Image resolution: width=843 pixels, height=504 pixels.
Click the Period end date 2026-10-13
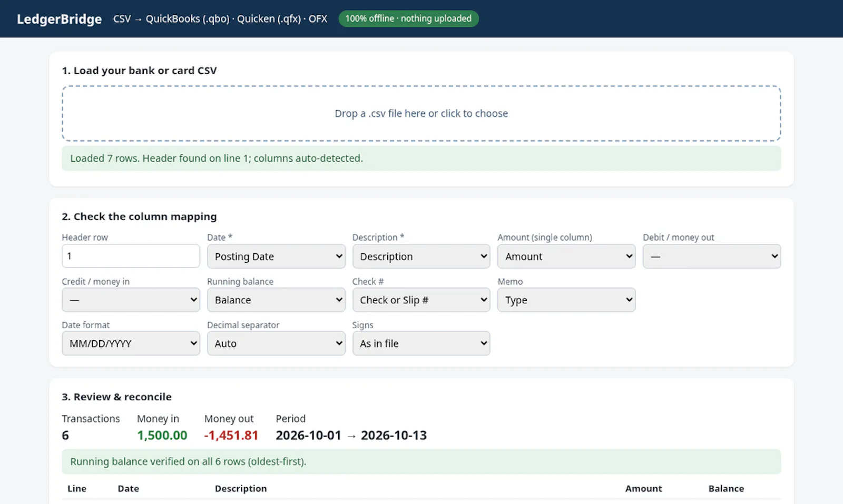click(394, 436)
